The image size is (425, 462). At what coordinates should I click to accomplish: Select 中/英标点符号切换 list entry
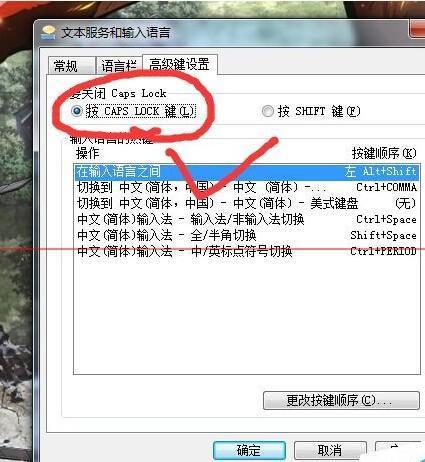tap(246, 251)
